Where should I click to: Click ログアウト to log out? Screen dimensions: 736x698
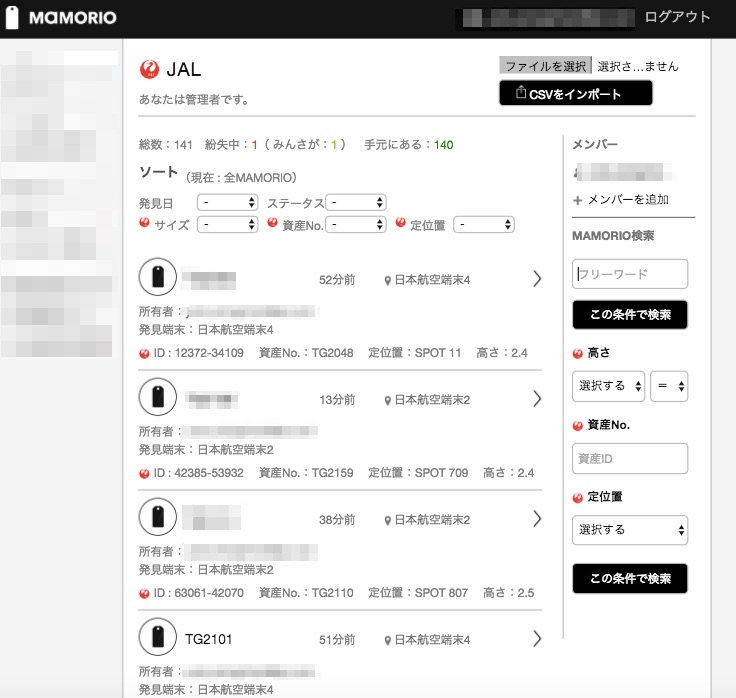(677, 17)
